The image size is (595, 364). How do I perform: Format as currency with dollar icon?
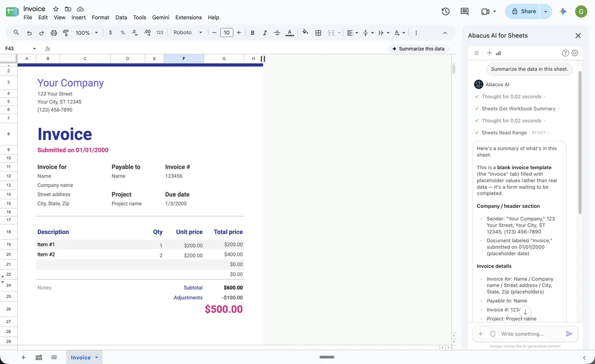[110, 33]
